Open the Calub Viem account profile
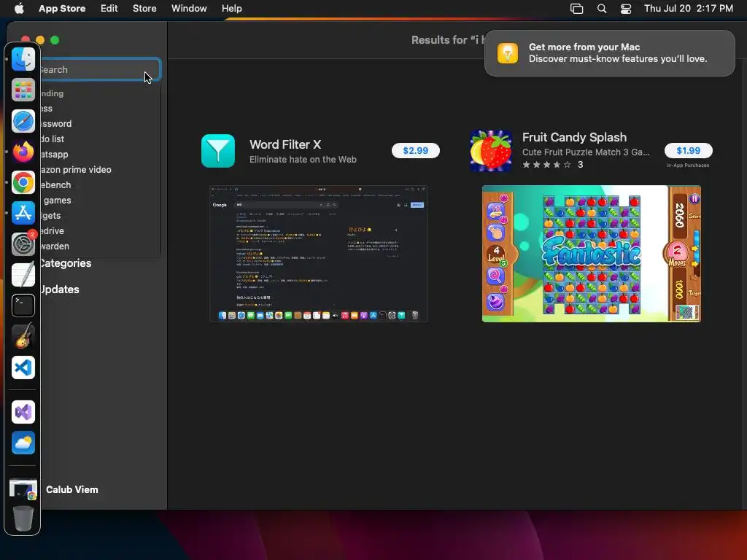 (x=72, y=489)
